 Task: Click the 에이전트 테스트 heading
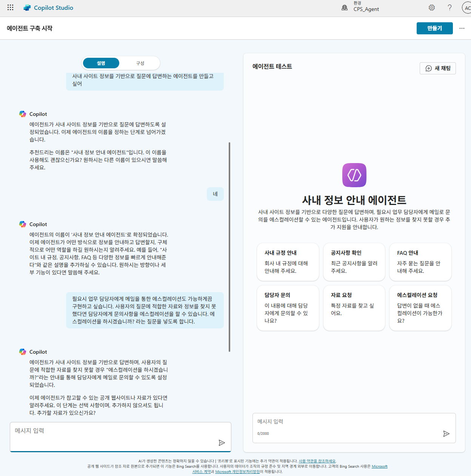coord(272,66)
